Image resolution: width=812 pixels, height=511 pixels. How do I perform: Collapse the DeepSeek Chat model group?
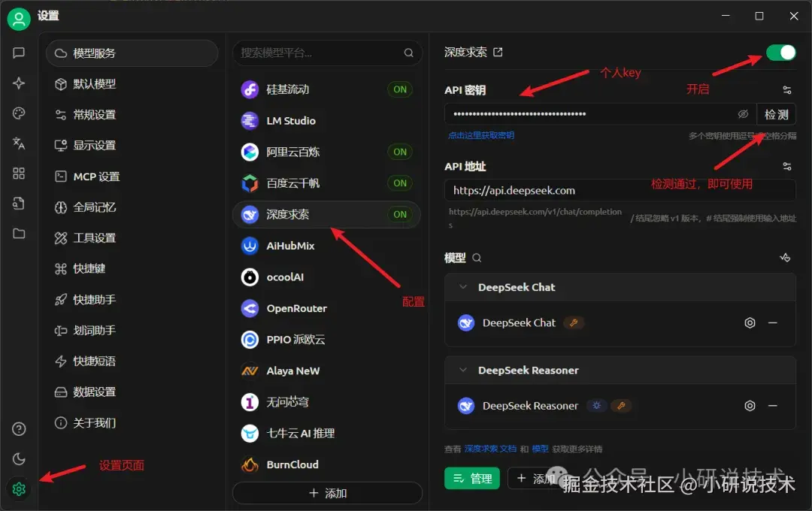click(x=463, y=287)
